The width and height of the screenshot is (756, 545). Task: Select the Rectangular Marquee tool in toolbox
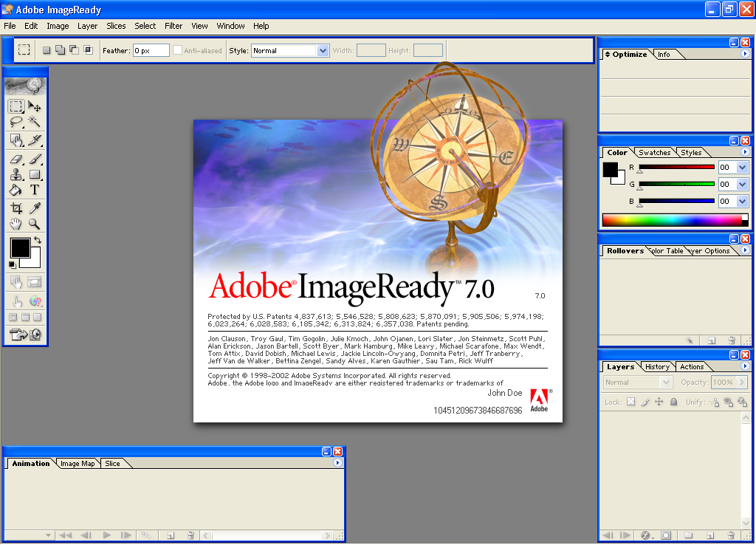tap(16, 106)
